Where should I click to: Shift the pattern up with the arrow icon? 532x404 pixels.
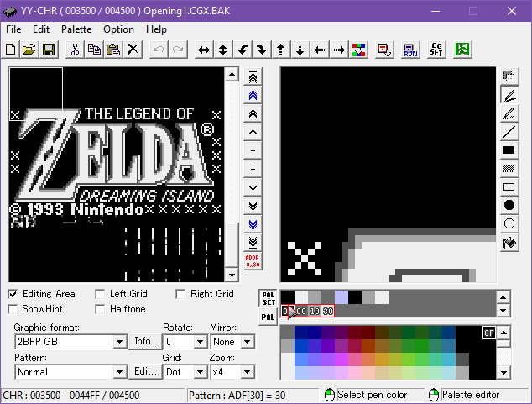point(280,50)
